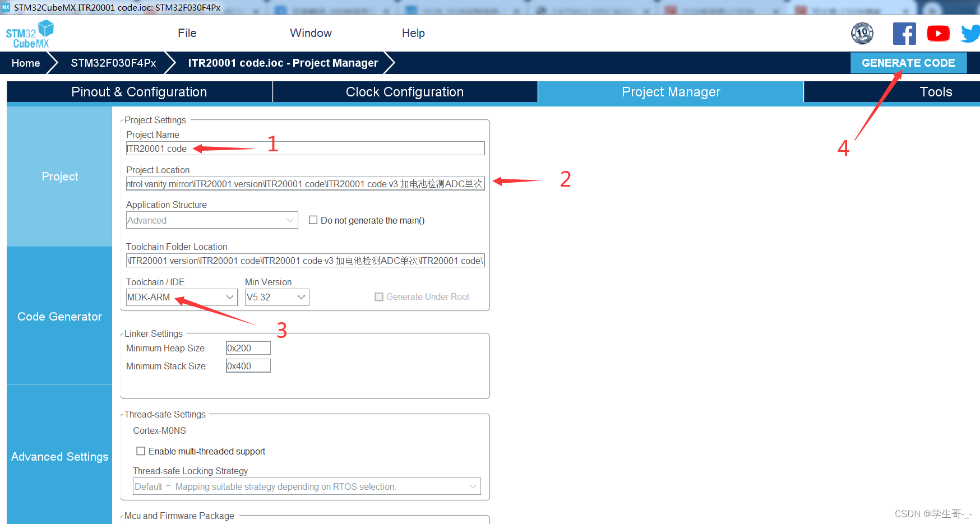The image size is (980, 524).
Task: Open the Facebook icon link
Action: point(904,34)
